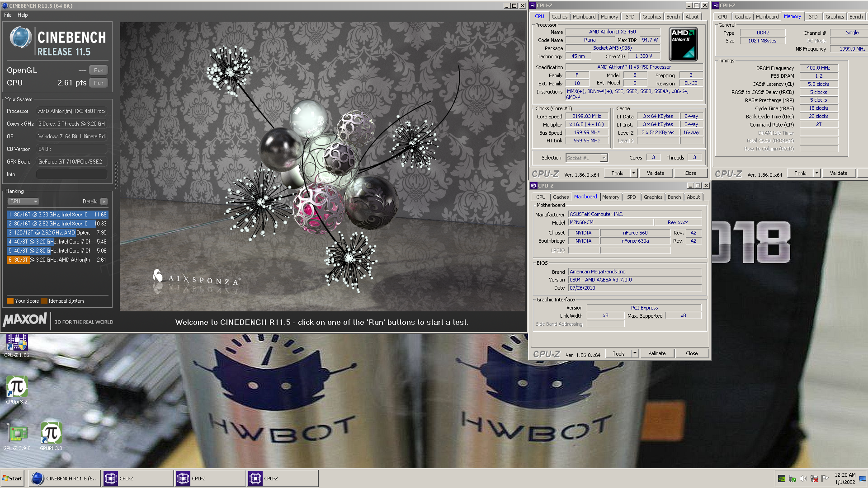Click the Identical System legend swatch

44,301
